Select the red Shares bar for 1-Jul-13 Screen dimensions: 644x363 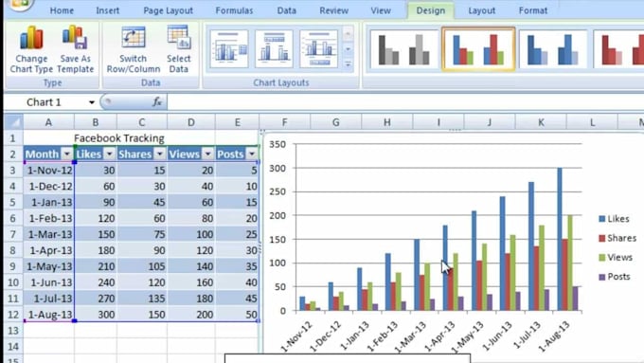click(x=536, y=279)
